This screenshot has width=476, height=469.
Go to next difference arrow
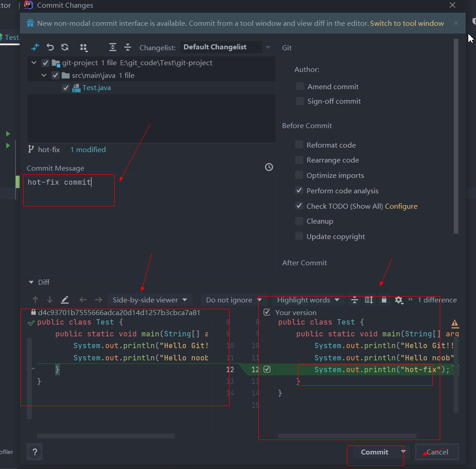pyautogui.click(x=50, y=300)
